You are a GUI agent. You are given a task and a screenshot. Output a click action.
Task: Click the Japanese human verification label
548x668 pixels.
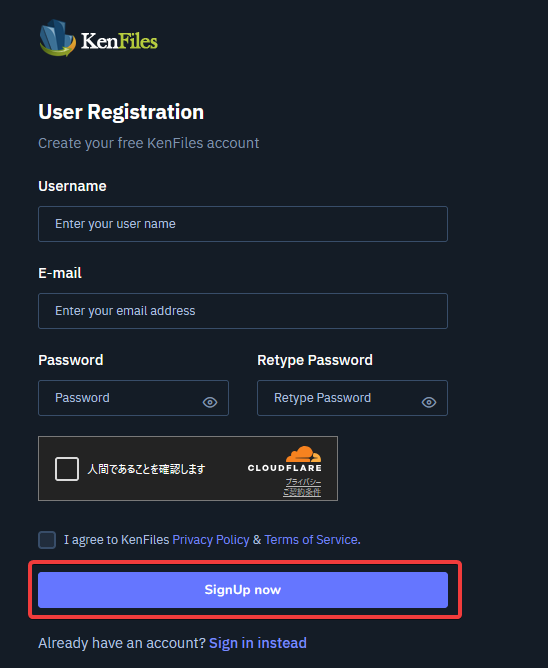(x=146, y=469)
